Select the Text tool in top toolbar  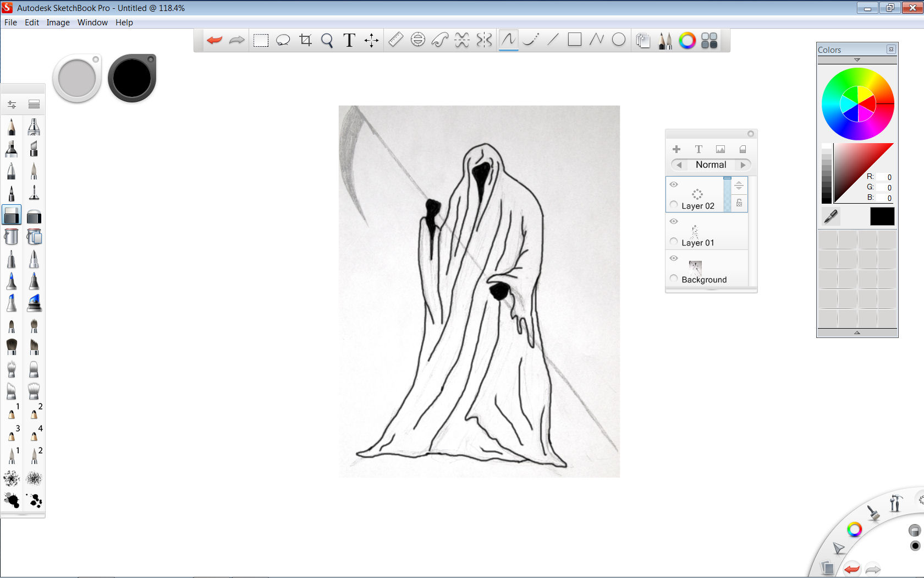click(x=349, y=40)
